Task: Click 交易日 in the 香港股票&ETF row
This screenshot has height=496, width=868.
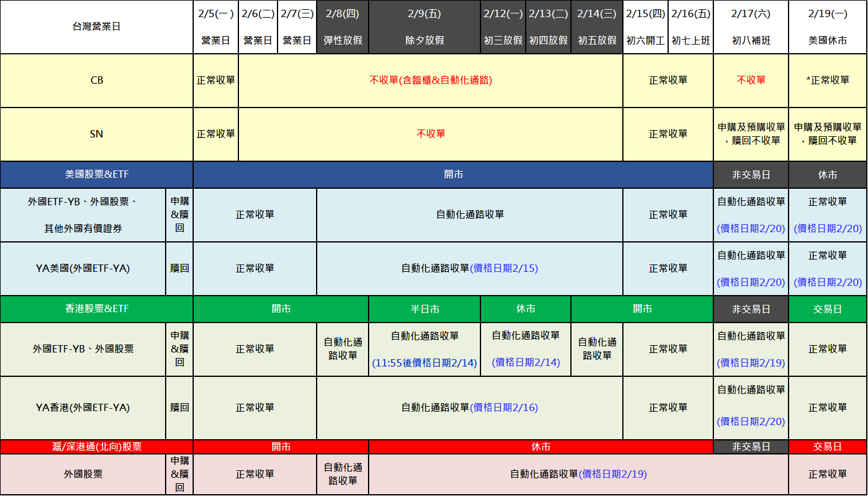Action: [x=828, y=309]
